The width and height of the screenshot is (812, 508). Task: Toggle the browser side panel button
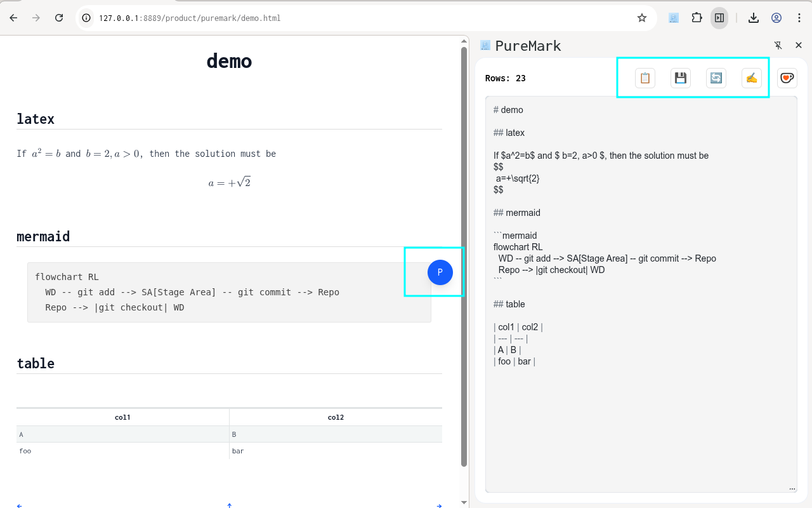point(719,18)
